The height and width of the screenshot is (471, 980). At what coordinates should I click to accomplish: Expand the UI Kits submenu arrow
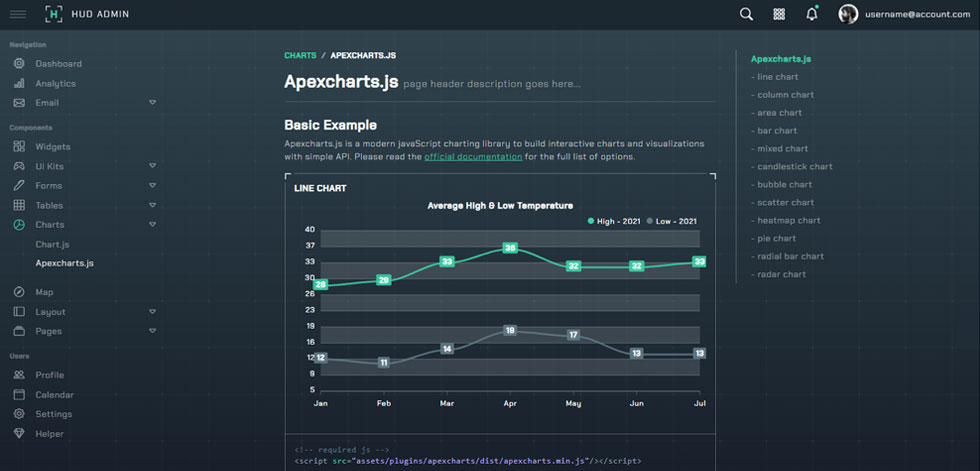pos(152,166)
